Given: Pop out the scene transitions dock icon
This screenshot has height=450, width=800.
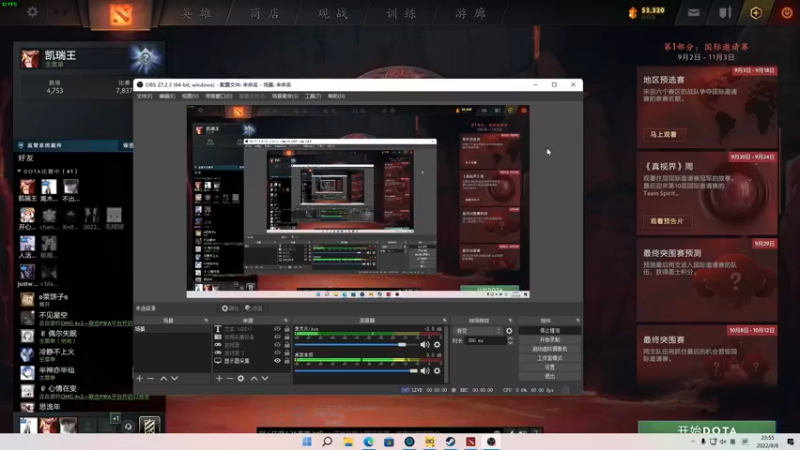Looking at the screenshot, I should 510,320.
